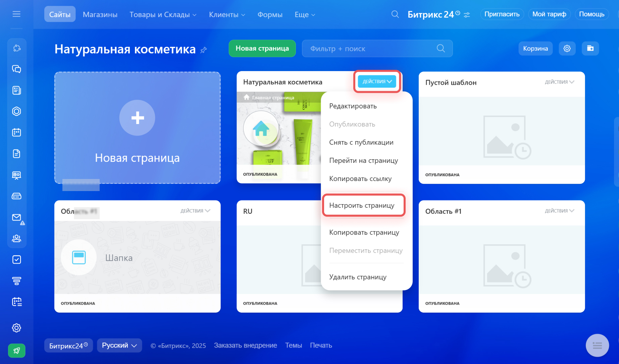
Task: Open the CRM funnel sidebar icon
Action: pos(16,281)
